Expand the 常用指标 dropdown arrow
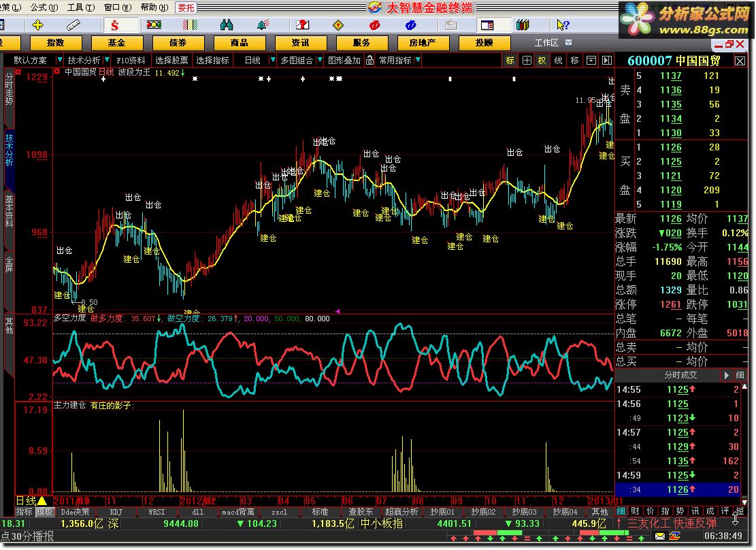The height and width of the screenshot is (550, 756). (418, 61)
